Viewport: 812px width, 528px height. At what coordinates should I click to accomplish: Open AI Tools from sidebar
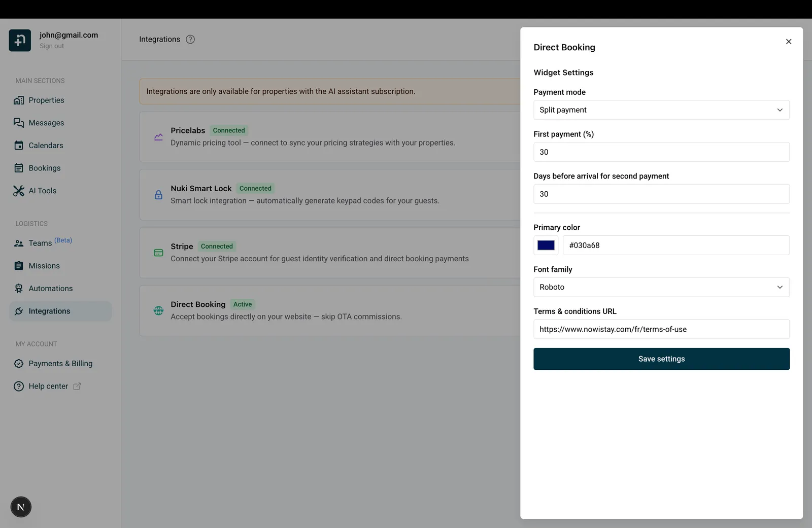[x=60, y=191]
